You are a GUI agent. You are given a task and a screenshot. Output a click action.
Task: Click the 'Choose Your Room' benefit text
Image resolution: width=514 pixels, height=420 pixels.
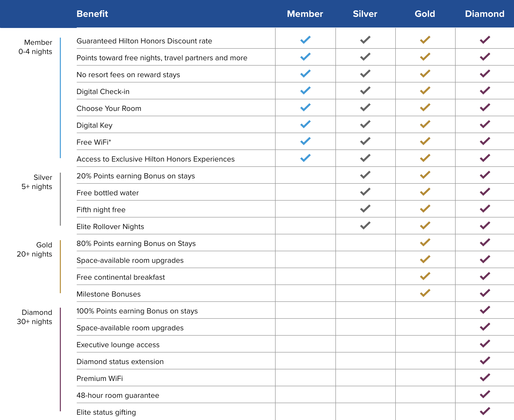coord(109,108)
